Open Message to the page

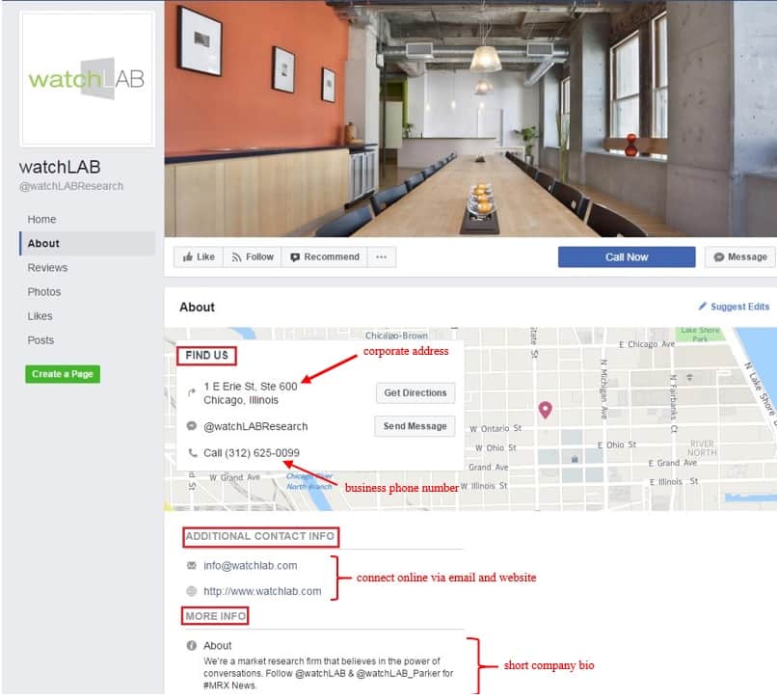click(740, 256)
